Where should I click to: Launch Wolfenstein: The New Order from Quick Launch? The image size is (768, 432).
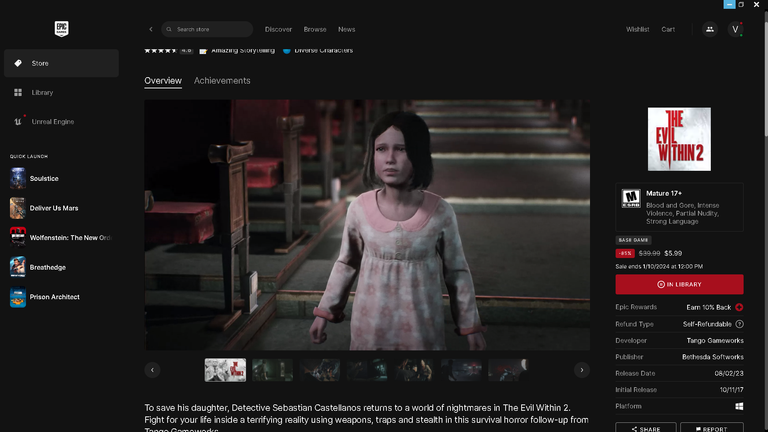click(x=60, y=238)
